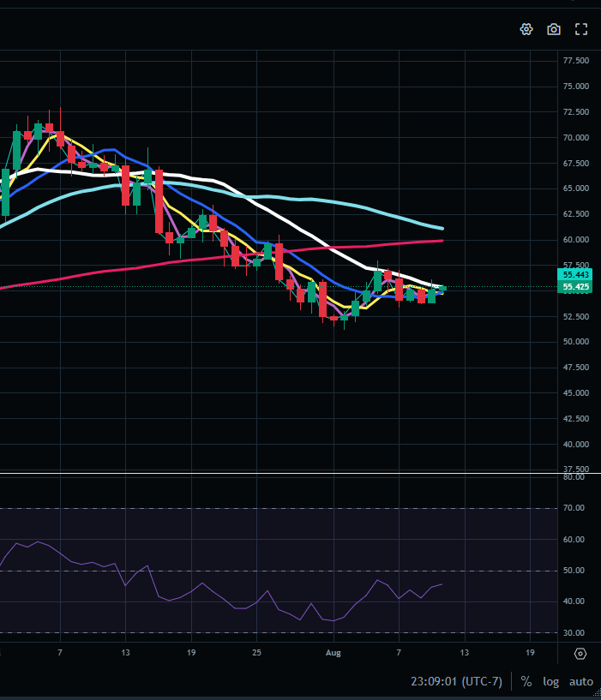Click the 30.00 RSI axis label
This screenshot has height=700, width=601.
pos(574,633)
